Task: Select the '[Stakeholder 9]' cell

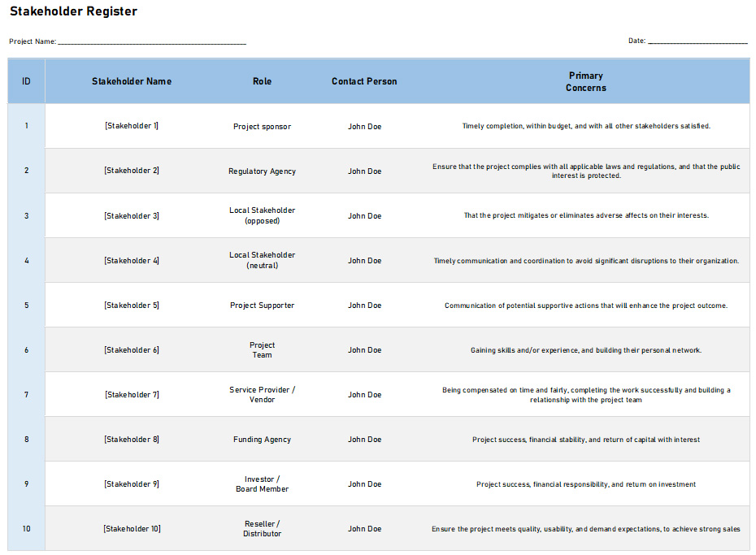Action: pos(132,484)
